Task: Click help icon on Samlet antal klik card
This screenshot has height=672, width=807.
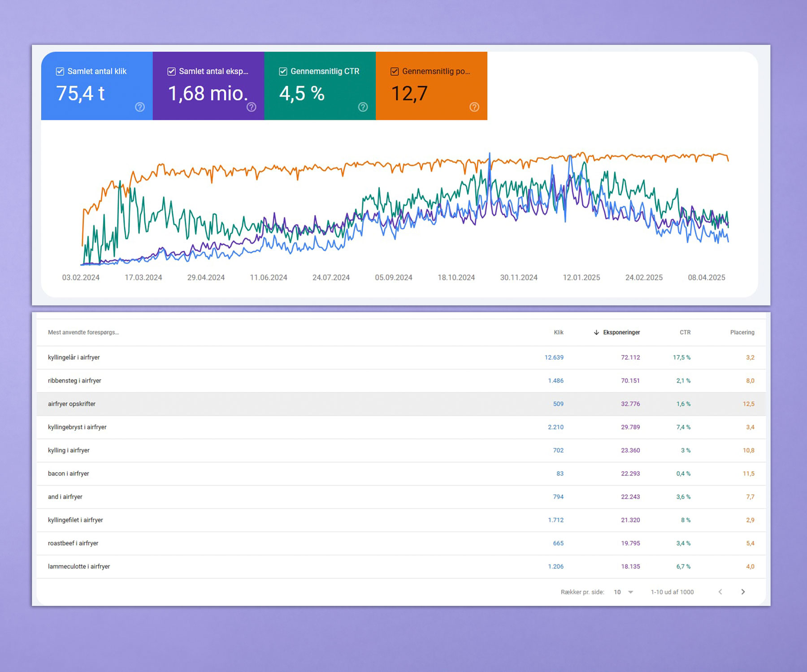Action: [140, 107]
